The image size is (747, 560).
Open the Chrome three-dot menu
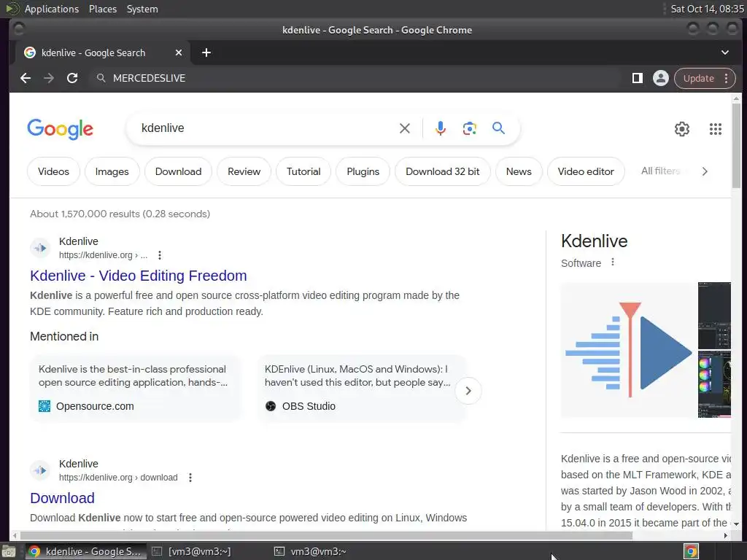726,78
